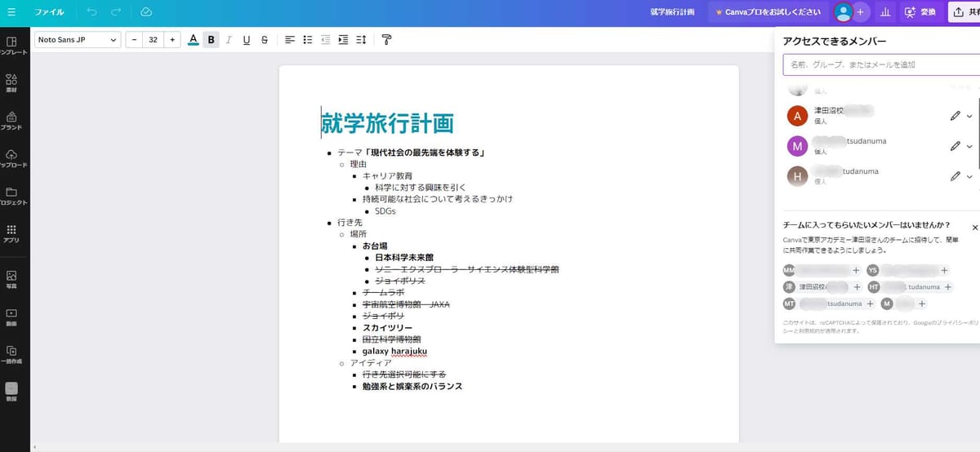Add collaborator with header plus button
Screen dimensions: 980x452
(860, 12)
